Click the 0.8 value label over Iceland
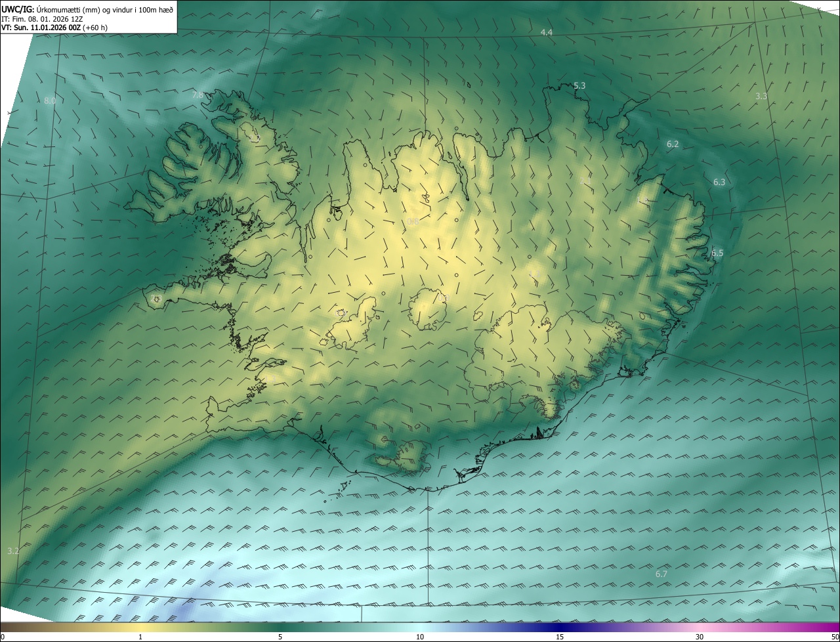This screenshot has width=840, height=642. tap(413, 222)
